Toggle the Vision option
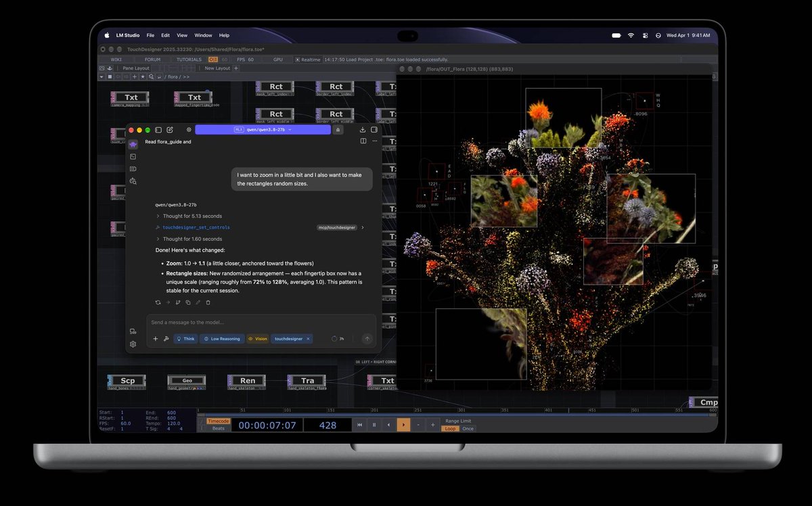Screen dimensions: 812x506 coord(257,339)
